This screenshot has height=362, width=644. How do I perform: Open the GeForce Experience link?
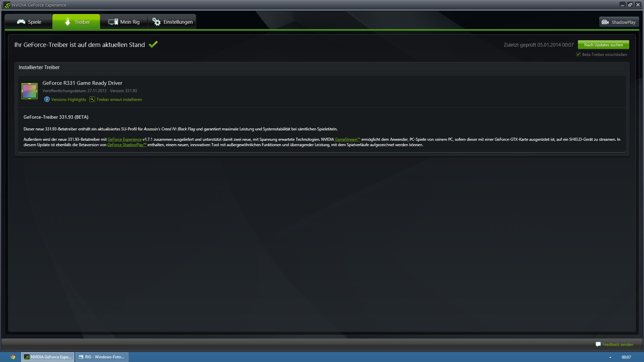[124, 139]
